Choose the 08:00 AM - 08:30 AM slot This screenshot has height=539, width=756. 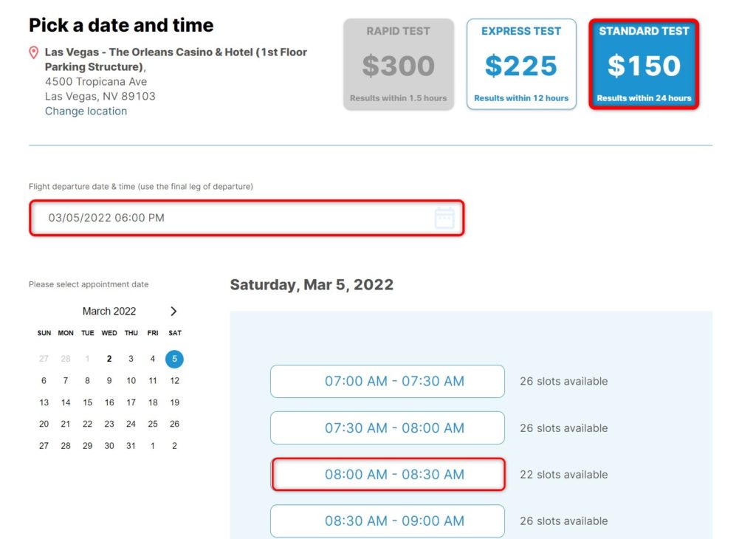[x=387, y=475]
